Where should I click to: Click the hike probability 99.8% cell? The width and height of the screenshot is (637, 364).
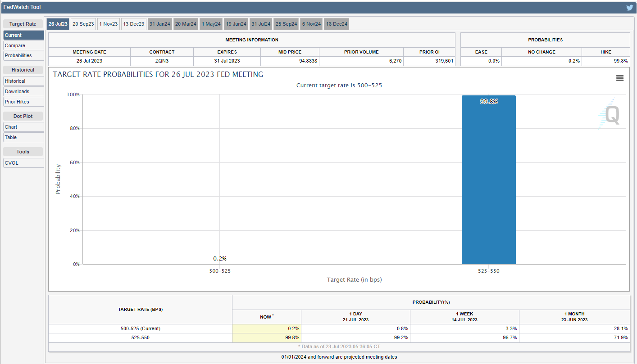(606, 61)
